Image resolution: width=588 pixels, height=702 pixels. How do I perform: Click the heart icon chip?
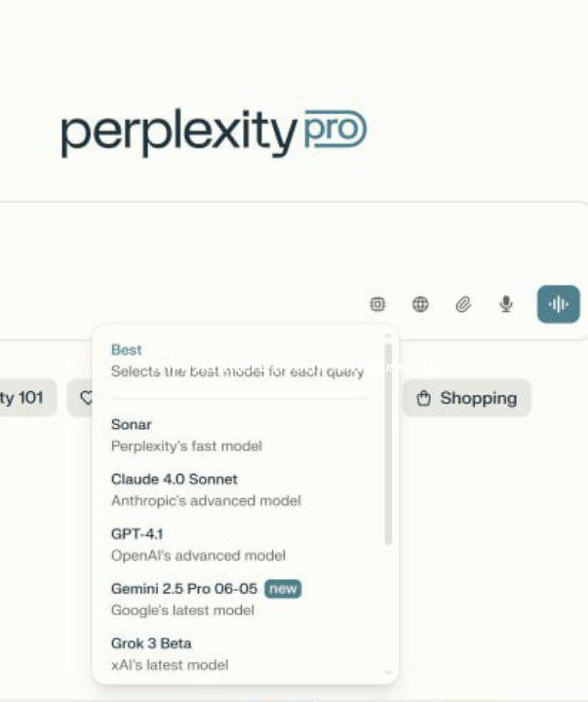tap(81, 398)
